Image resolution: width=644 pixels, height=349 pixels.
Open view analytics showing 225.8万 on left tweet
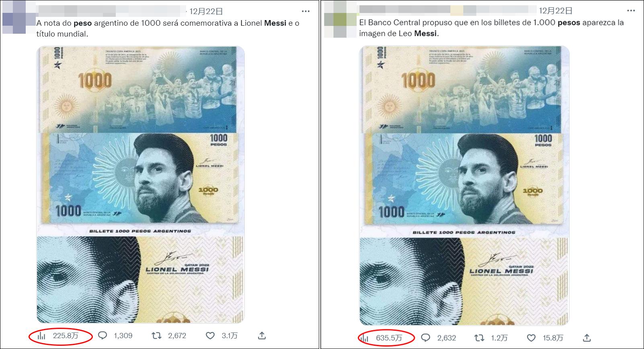[x=59, y=336]
